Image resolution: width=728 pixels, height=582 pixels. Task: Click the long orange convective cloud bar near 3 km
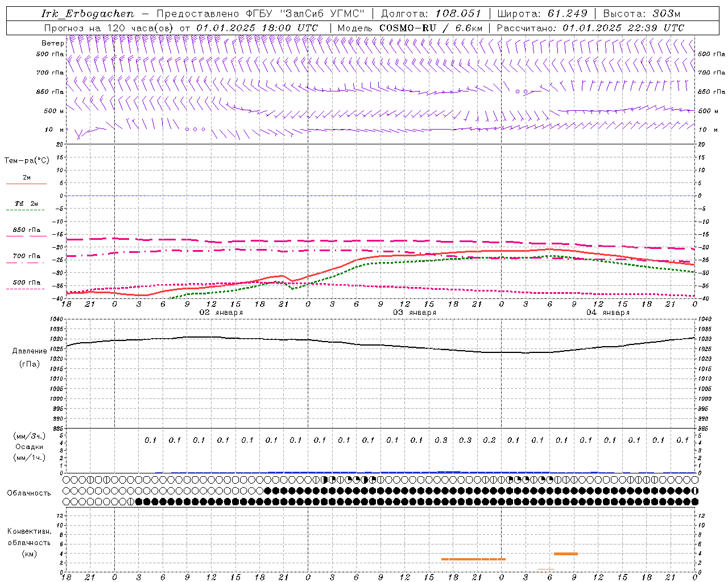[473, 559]
